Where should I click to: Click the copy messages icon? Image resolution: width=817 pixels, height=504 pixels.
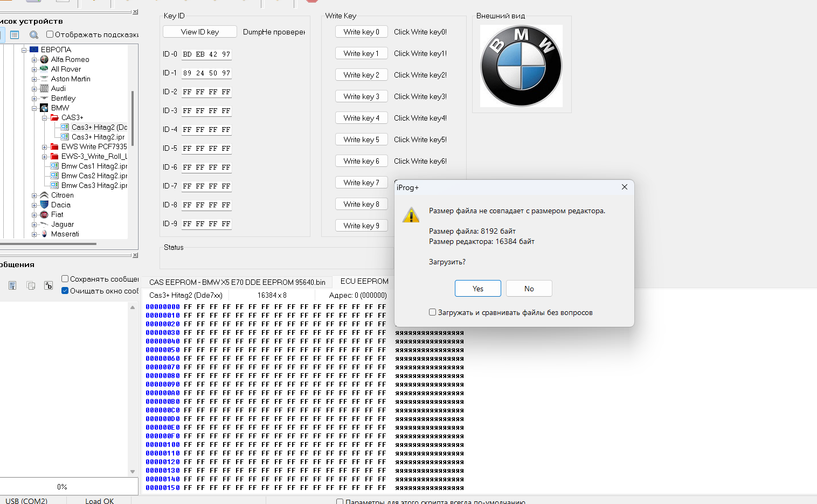31,285
